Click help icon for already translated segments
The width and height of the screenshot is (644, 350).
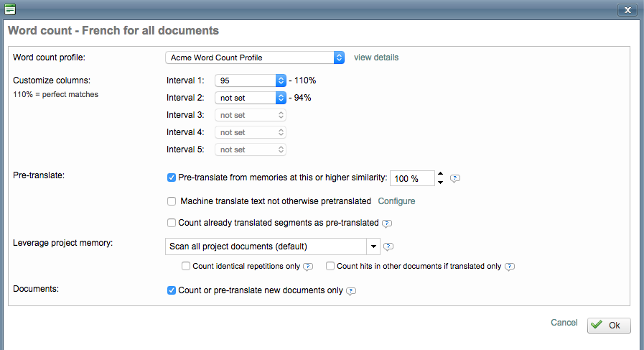point(387,223)
